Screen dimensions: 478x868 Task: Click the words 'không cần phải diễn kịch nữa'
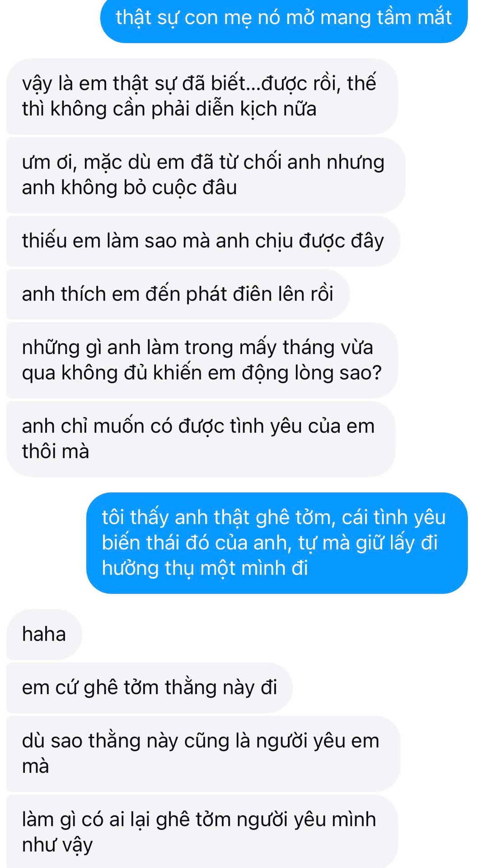(183, 109)
